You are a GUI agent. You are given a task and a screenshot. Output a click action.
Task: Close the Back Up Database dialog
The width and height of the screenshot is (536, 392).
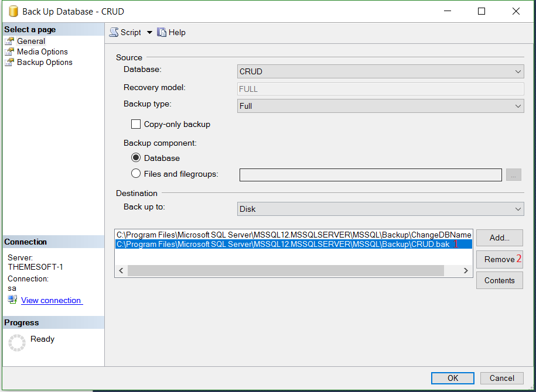coord(516,11)
